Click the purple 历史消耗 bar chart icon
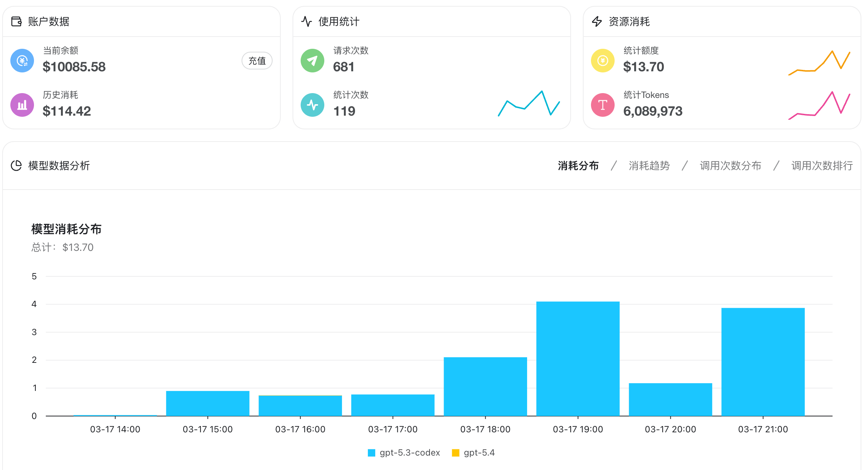Viewport: 868px width, 470px height. [x=22, y=105]
